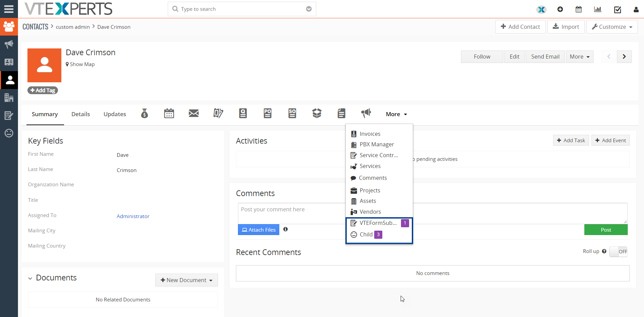The image size is (644, 317).
Task: Open the calendar icon in the top bar
Action: [579, 9]
